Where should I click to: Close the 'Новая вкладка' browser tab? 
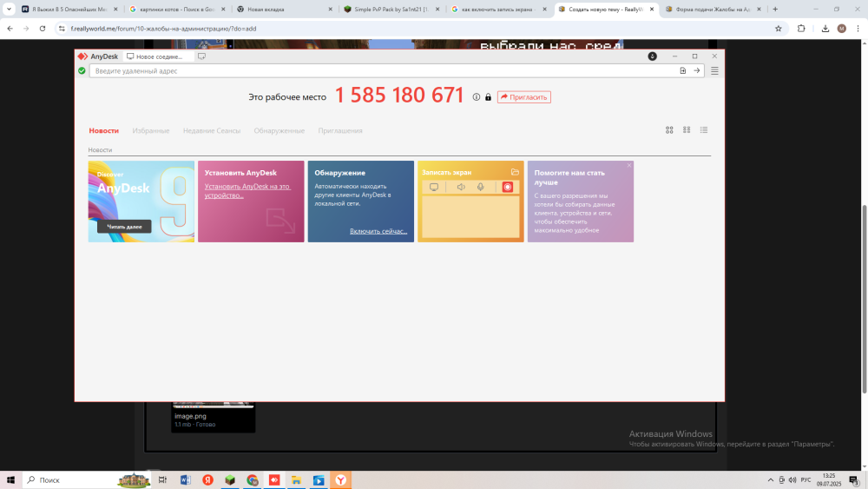pyautogui.click(x=331, y=10)
